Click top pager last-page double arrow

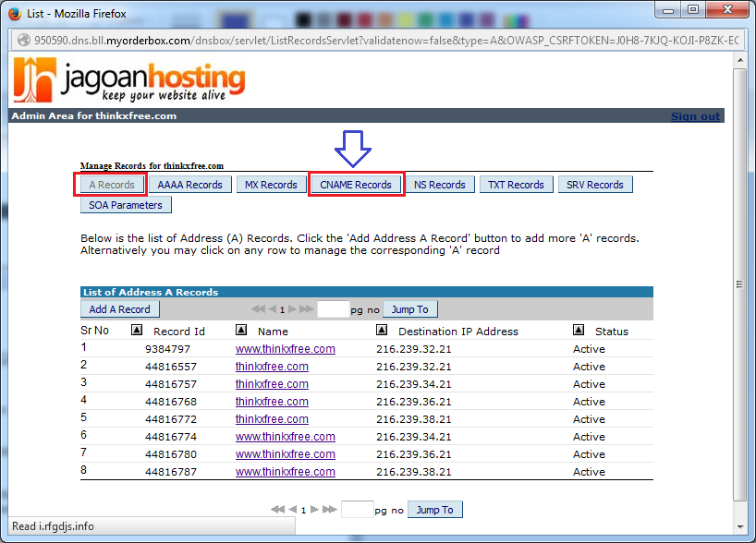point(307,309)
